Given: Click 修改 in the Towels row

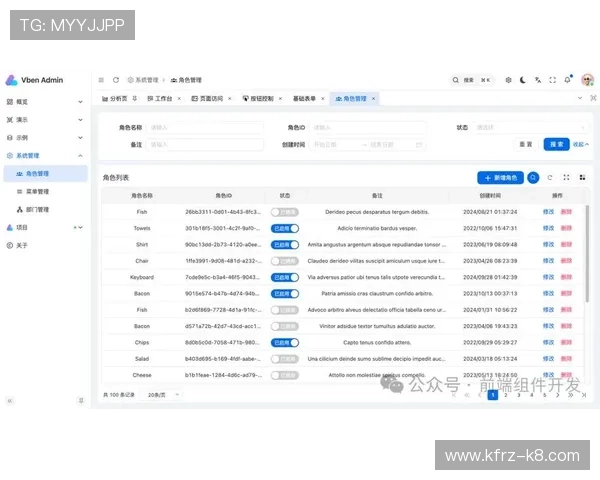Looking at the screenshot, I should click(x=548, y=228).
